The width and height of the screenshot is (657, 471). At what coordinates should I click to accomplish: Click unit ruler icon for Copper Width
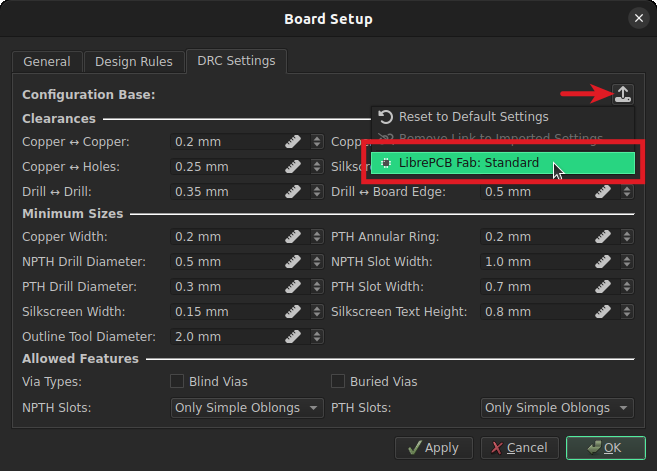(x=293, y=237)
